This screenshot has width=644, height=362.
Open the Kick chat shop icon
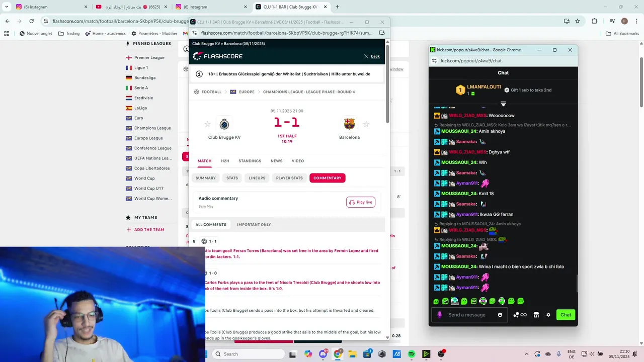point(536,315)
